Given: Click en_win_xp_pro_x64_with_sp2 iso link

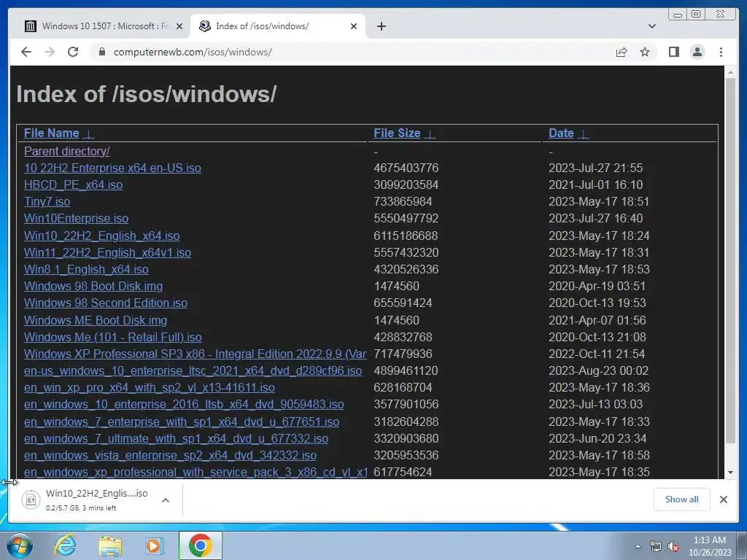Looking at the screenshot, I should coord(150,387).
